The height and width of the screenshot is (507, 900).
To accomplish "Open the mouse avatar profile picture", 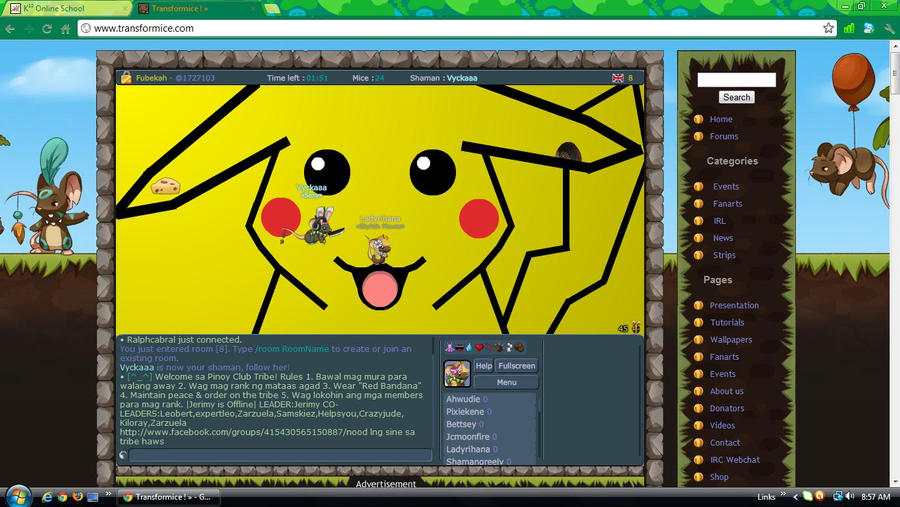I will 457,373.
